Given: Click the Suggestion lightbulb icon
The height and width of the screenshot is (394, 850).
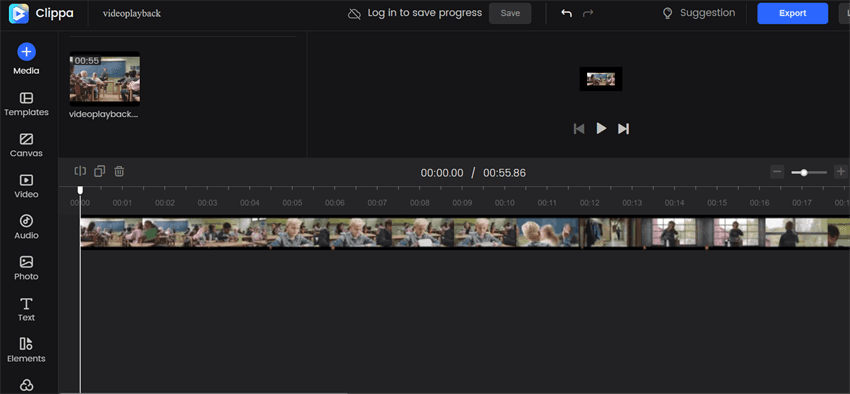Looking at the screenshot, I should pos(668,13).
